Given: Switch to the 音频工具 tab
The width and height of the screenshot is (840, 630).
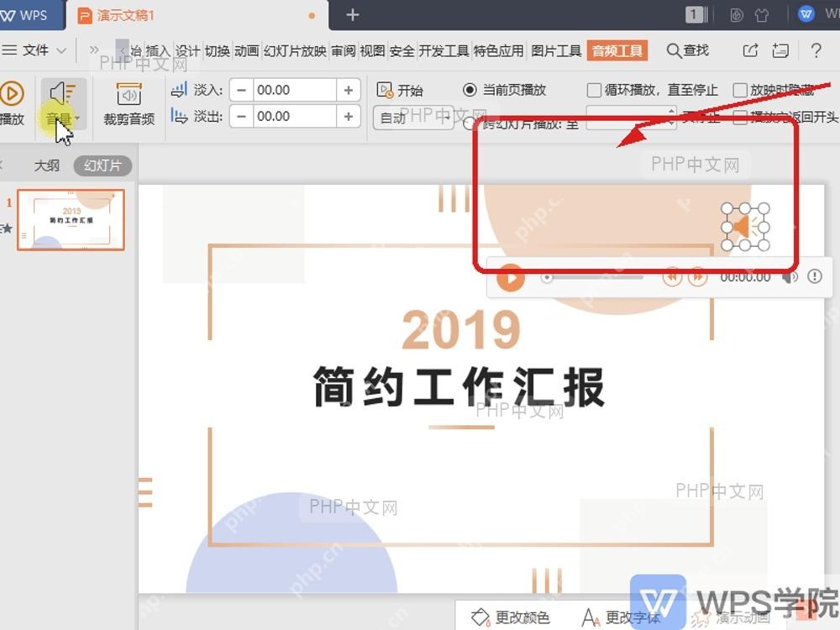Looking at the screenshot, I should (617, 51).
